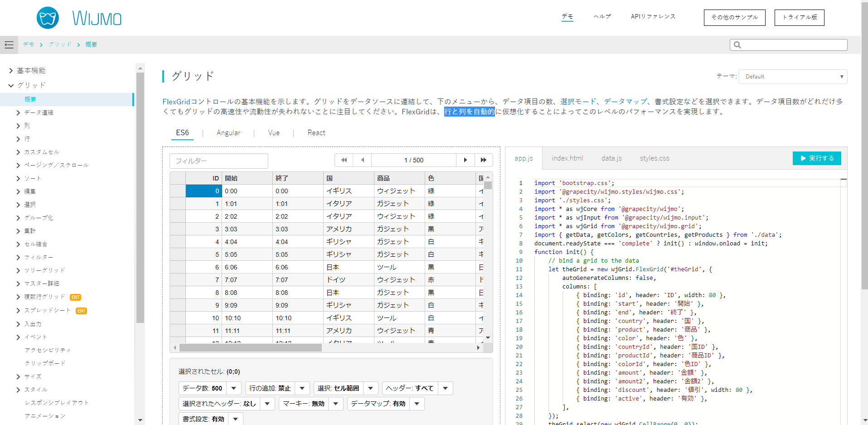Click sidebar scroll up arrow
This screenshot has width=868, height=425.
pyautogui.click(x=140, y=68)
